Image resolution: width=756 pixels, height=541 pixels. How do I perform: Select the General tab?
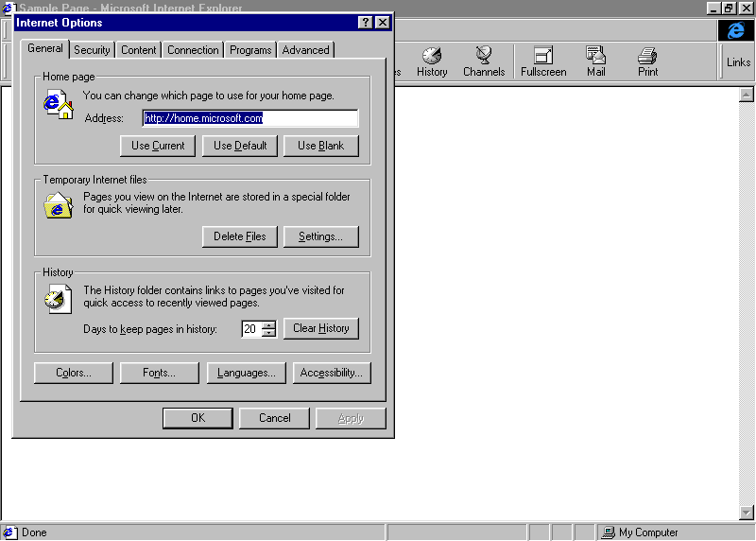tap(44, 48)
